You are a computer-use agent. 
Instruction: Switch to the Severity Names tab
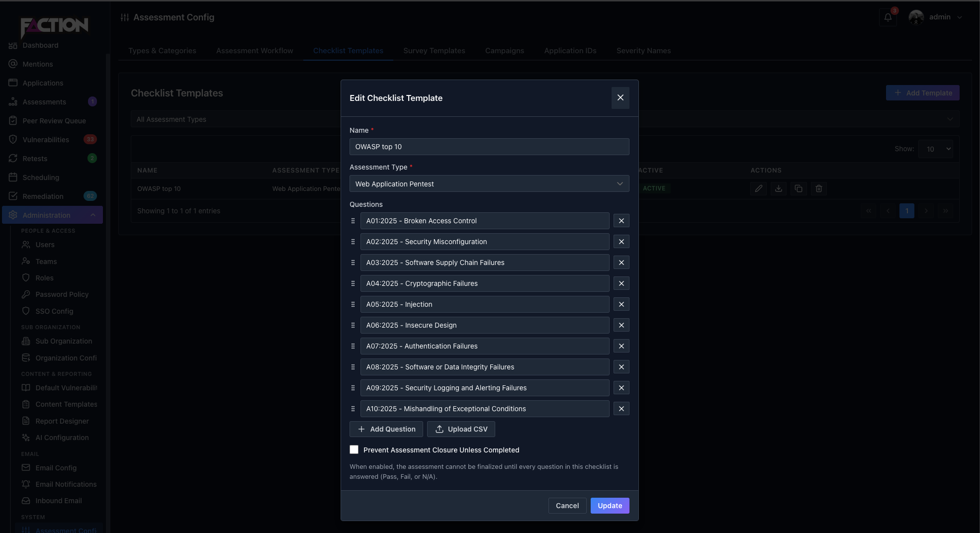coord(643,51)
